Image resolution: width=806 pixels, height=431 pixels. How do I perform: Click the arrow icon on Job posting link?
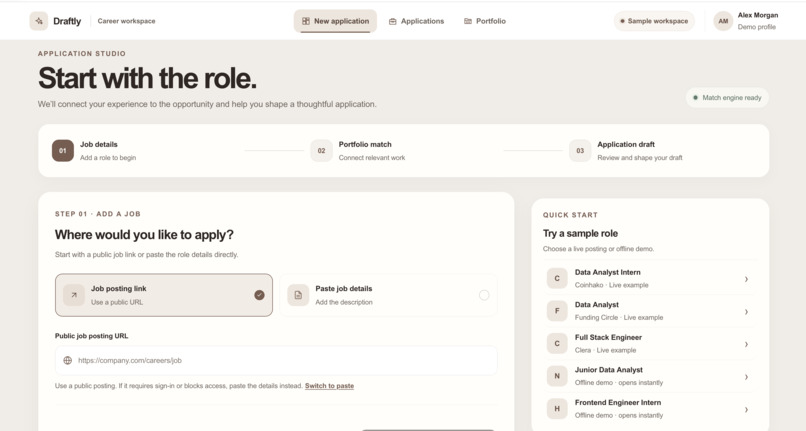(x=74, y=295)
